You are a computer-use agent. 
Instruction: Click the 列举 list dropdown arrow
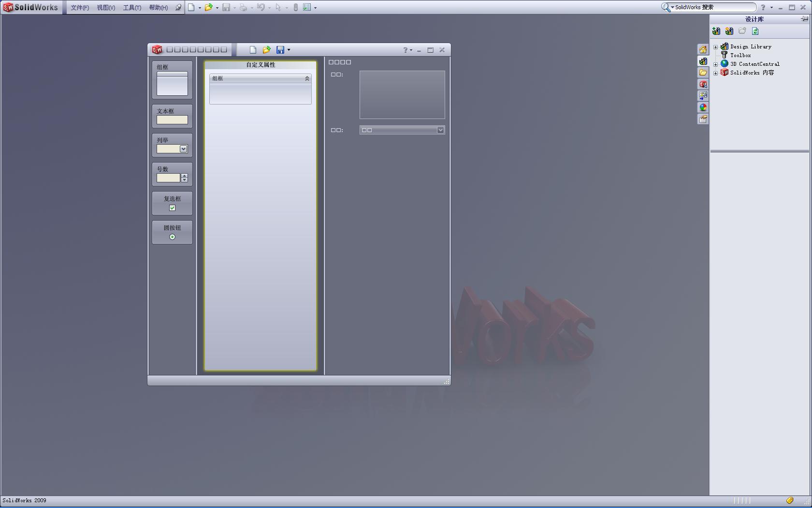[183, 149]
